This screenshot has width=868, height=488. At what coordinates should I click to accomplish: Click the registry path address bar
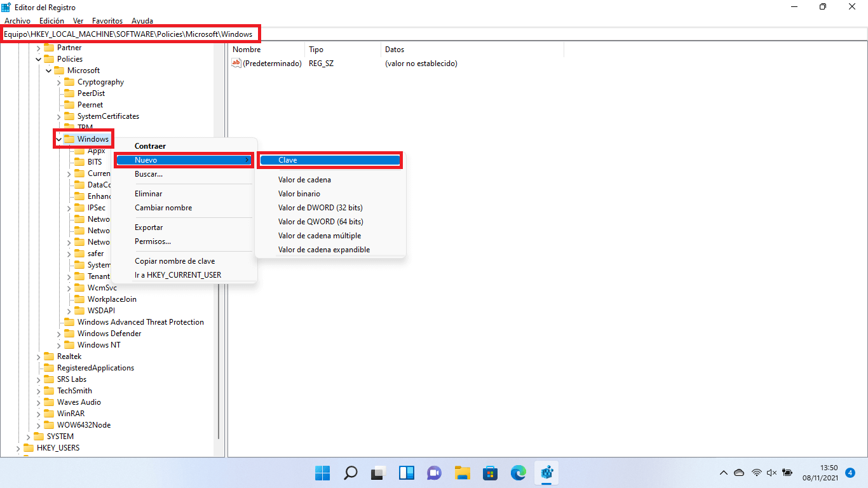coord(434,34)
